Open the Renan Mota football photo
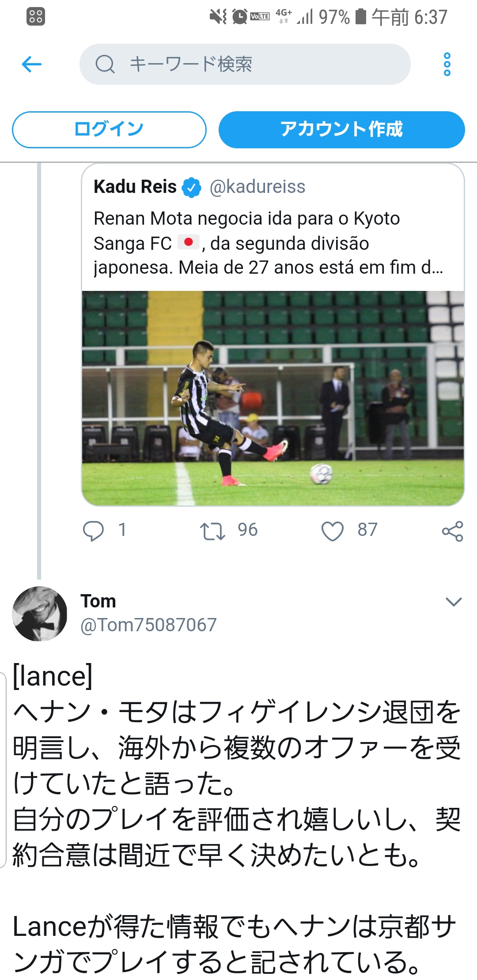 click(x=273, y=398)
